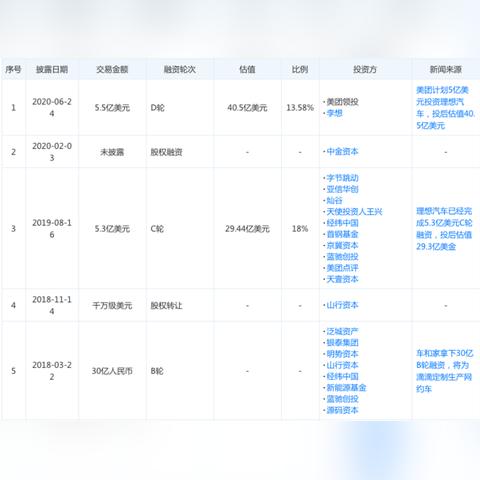This screenshot has height=480, width=480.
Task: Click the 30亿人民币 amount cell
Action: point(112,371)
